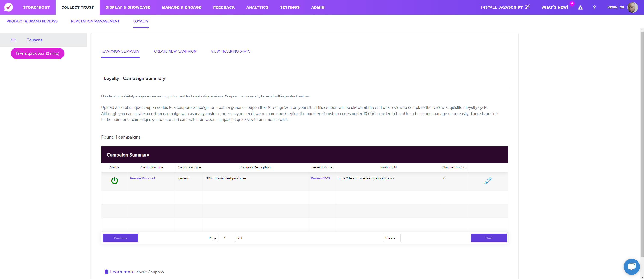This screenshot has height=279, width=644.
Task: Click the 'Found 1 campaigns' text
Action: 121,137
